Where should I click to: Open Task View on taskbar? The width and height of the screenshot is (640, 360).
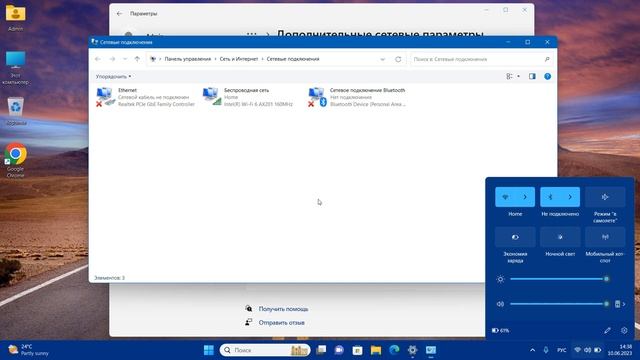pyautogui.click(x=322, y=350)
